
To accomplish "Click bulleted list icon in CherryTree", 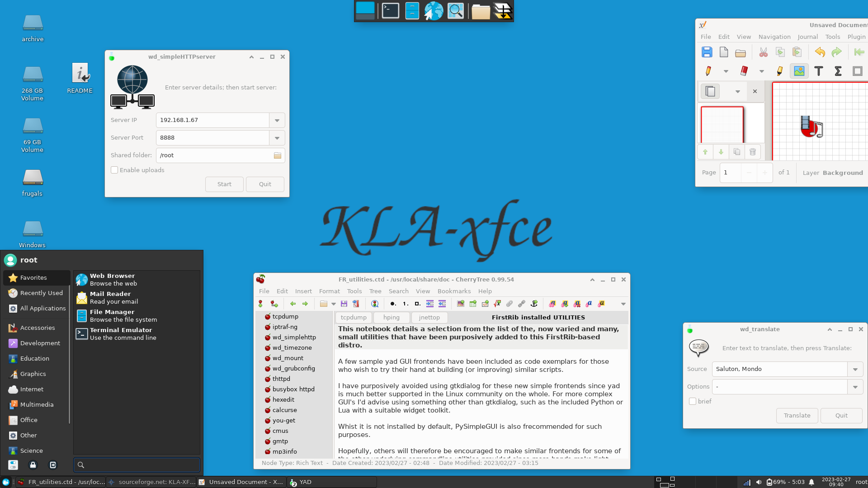I will (x=392, y=304).
